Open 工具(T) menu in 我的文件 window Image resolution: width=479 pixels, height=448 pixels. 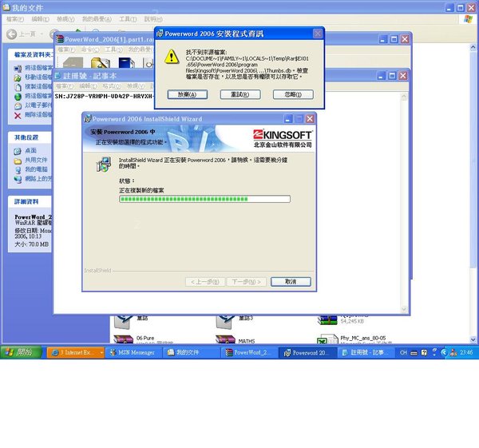coord(128,19)
